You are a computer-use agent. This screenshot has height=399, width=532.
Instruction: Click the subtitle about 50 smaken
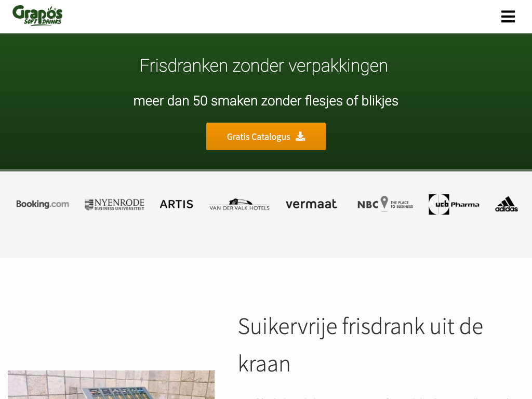[x=265, y=101]
